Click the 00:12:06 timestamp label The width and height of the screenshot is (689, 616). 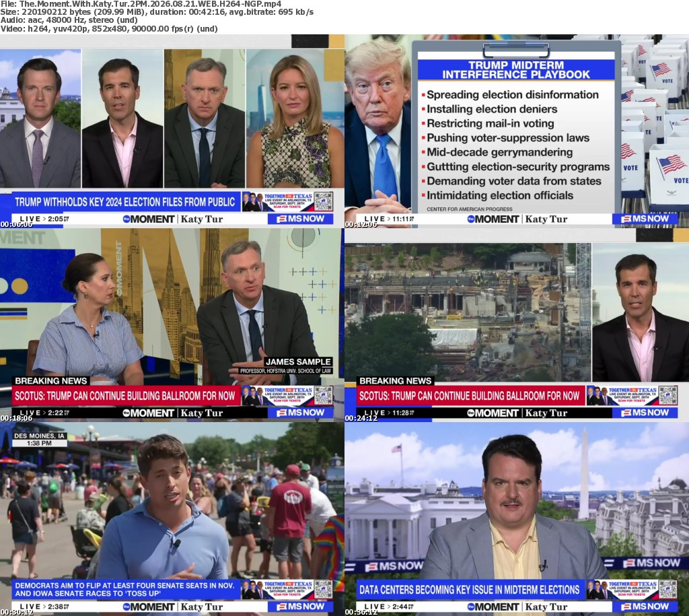click(361, 224)
